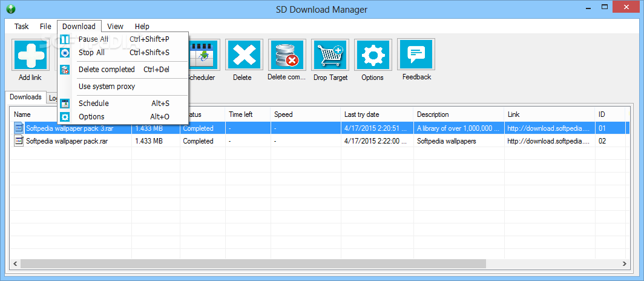Click the Pause All menu icon

(65, 39)
